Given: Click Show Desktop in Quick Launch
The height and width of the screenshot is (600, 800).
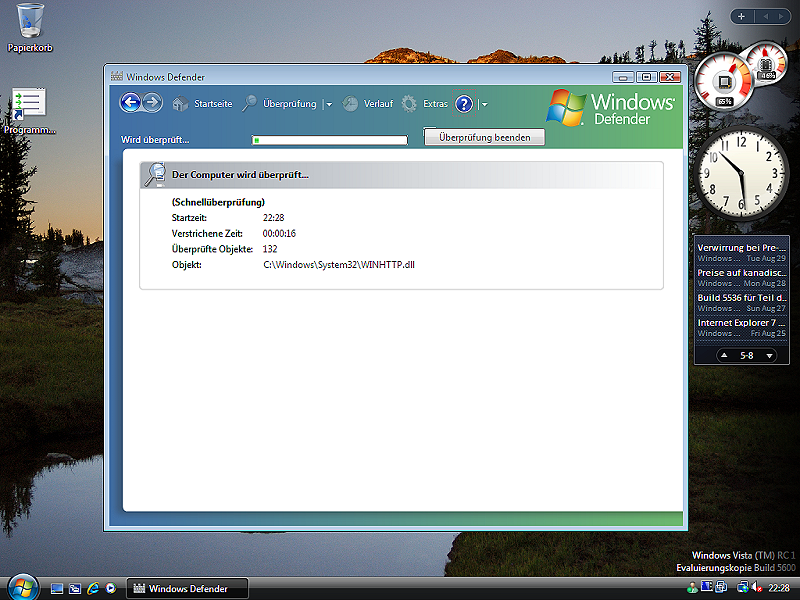Looking at the screenshot, I should click(x=57, y=588).
